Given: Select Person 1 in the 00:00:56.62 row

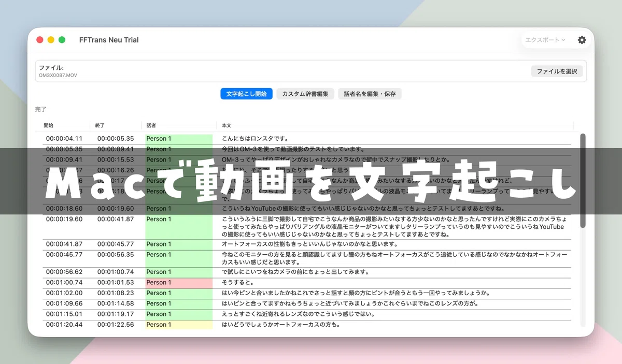Looking at the screenshot, I should click(x=179, y=272).
